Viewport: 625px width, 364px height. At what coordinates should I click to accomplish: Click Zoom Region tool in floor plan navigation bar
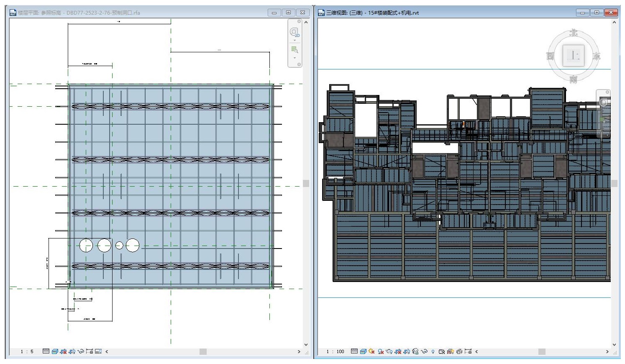[295, 49]
